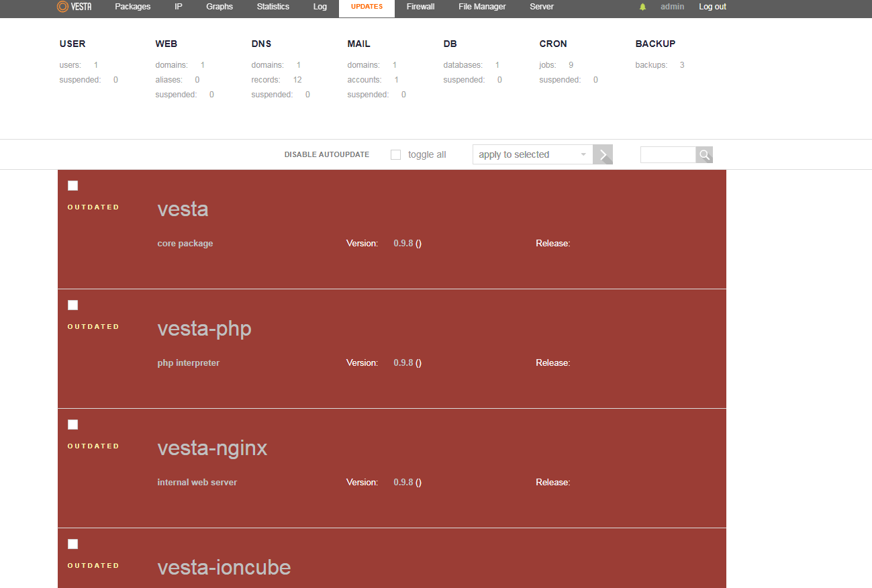The width and height of the screenshot is (872, 588).
Task: Switch to the Graphs tab
Action: tap(220, 7)
